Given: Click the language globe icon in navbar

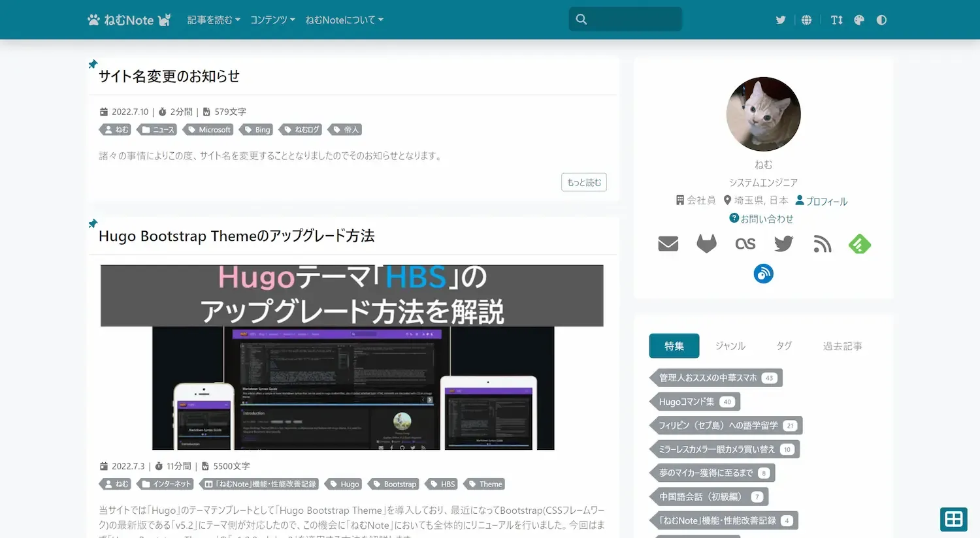Looking at the screenshot, I should pyautogui.click(x=806, y=20).
